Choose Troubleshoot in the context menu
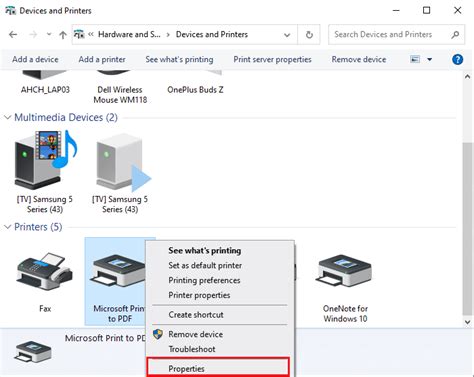This screenshot has height=377, width=474. tap(192, 349)
